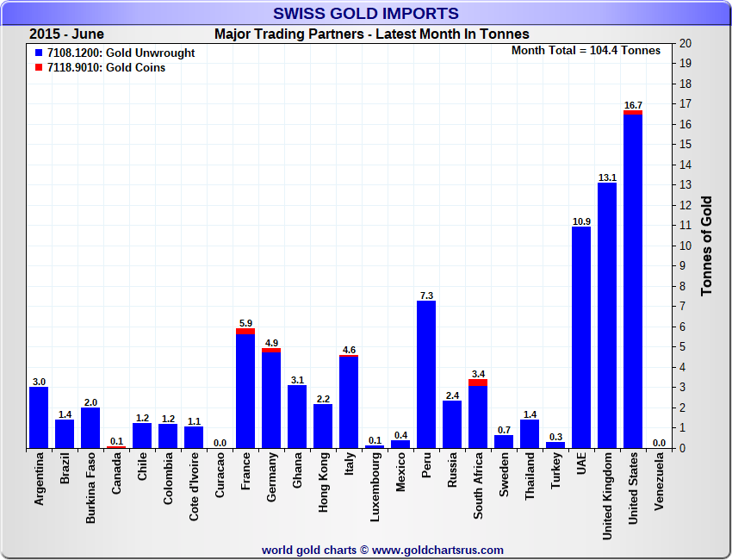Click the blue Gold Unwrought legend swatch

coord(38,53)
